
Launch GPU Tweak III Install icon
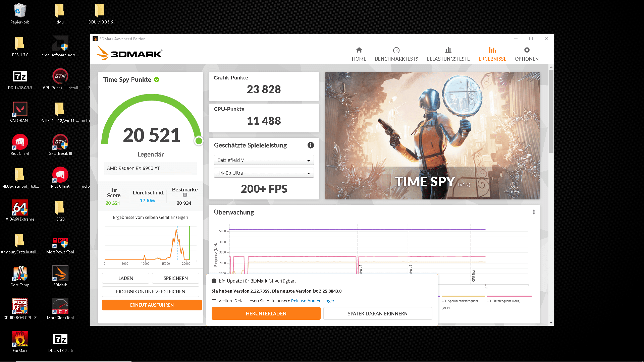60,79
